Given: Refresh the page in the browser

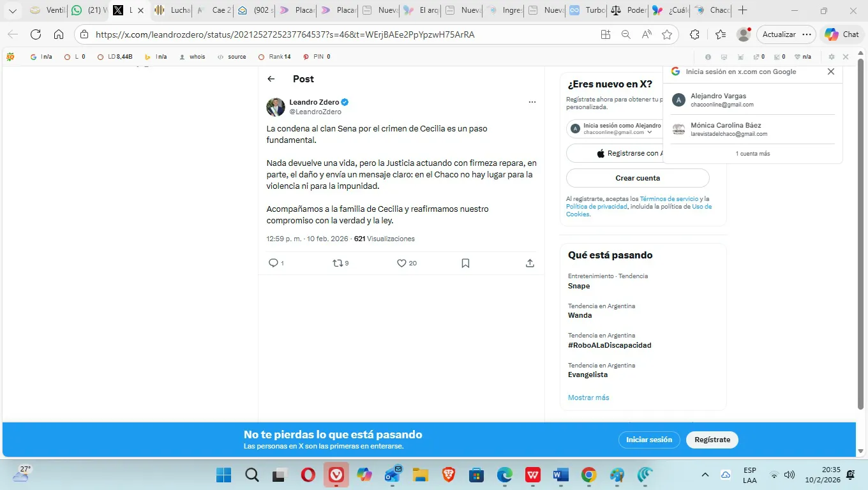Looking at the screenshot, I should 36,34.
